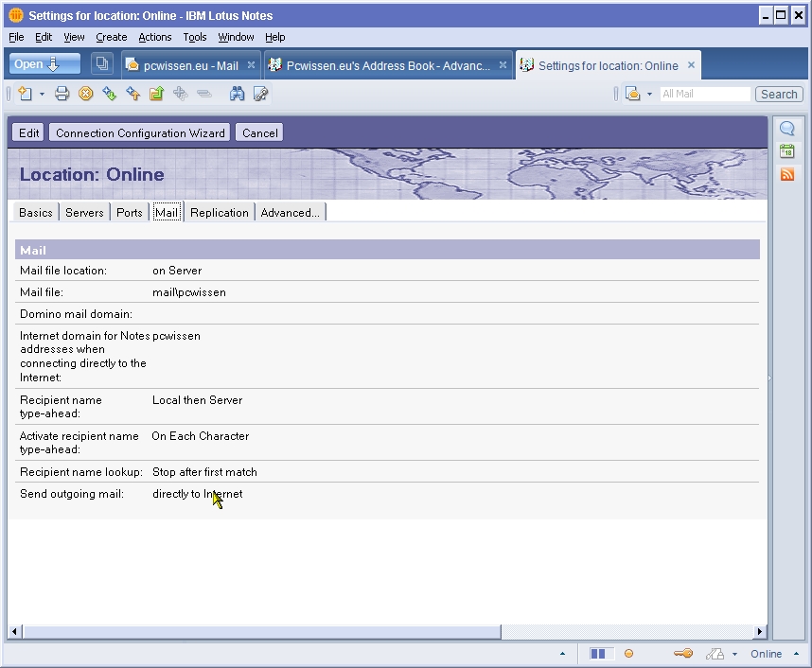Select the Servers tab

pos(84,212)
